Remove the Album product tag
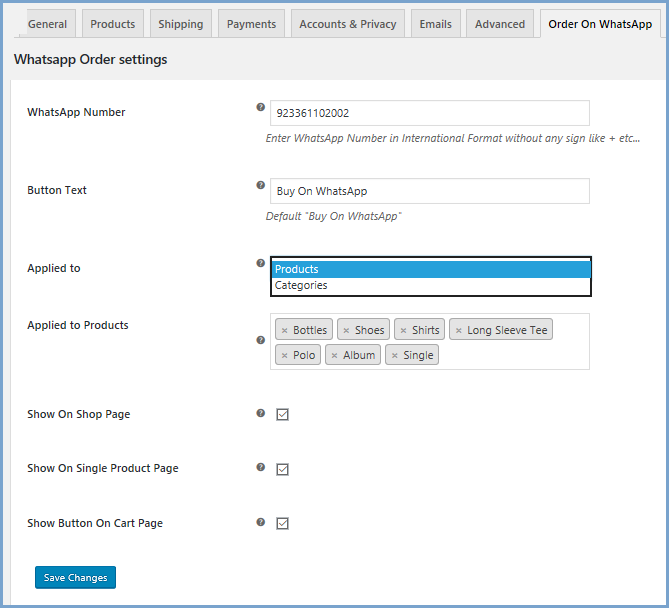The image size is (669, 608). click(x=334, y=355)
